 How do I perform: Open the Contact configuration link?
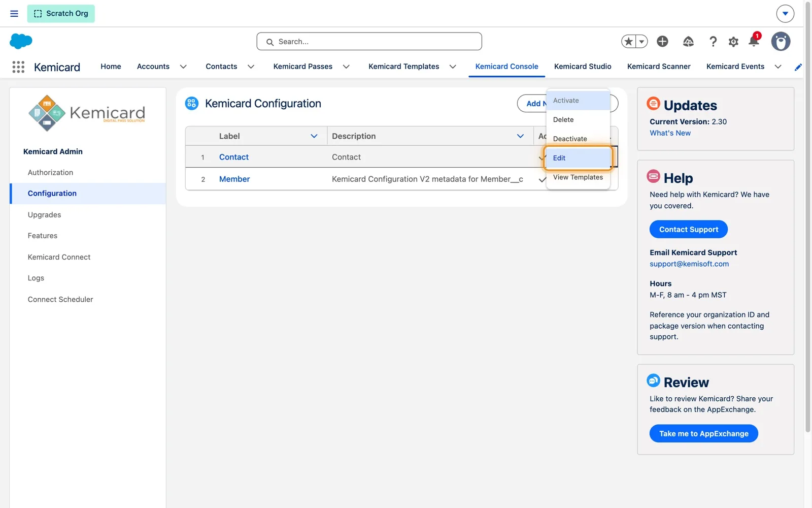click(234, 157)
